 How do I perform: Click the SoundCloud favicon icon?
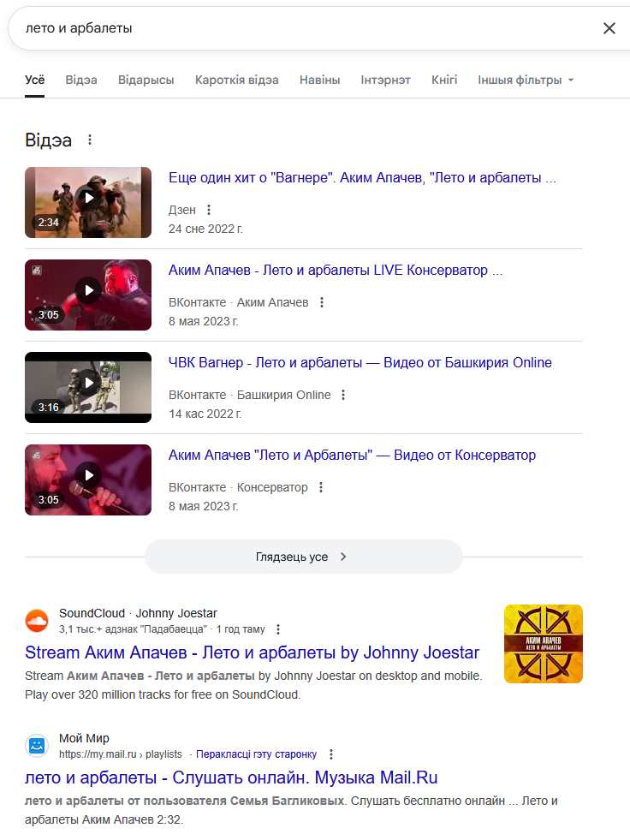coord(37,621)
